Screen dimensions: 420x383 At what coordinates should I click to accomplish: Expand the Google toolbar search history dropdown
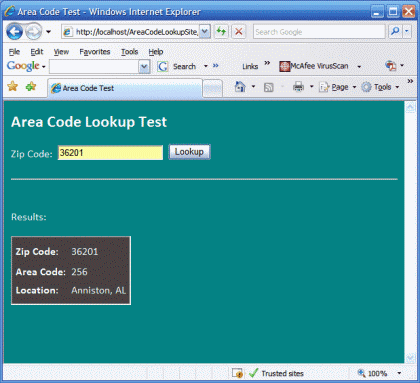(x=144, y=67)
